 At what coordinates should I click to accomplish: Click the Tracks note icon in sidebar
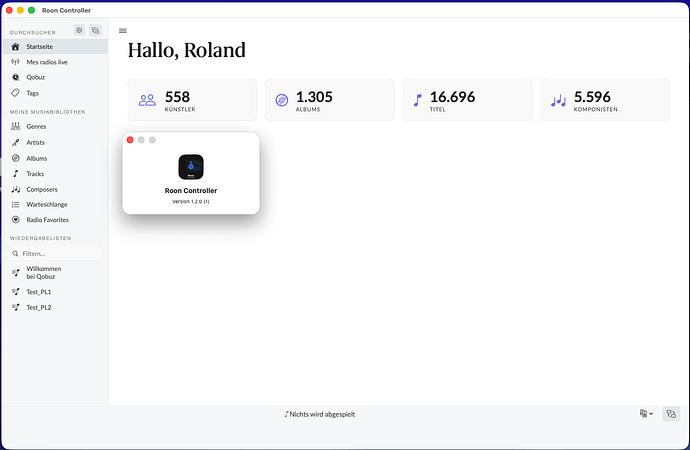point(15,174)
